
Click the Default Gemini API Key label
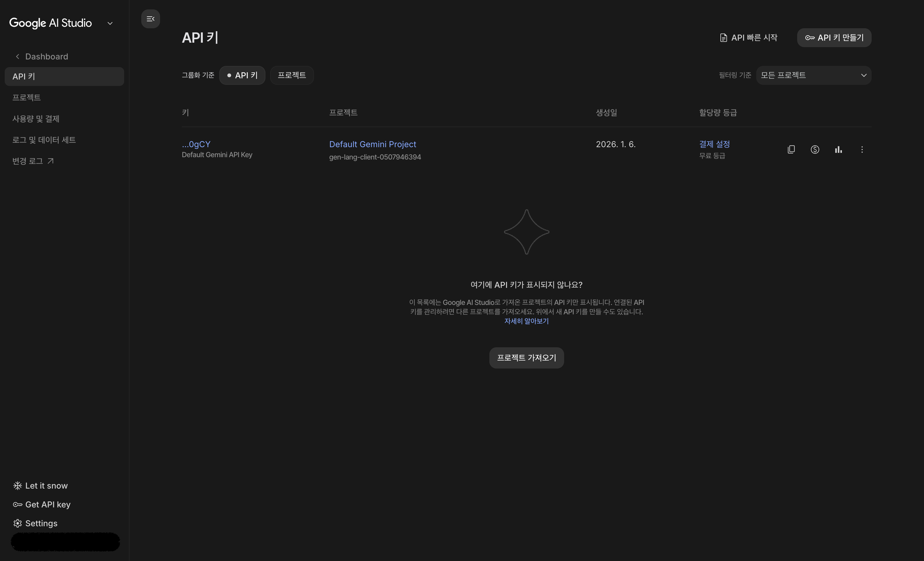click(x=217, y=155)
